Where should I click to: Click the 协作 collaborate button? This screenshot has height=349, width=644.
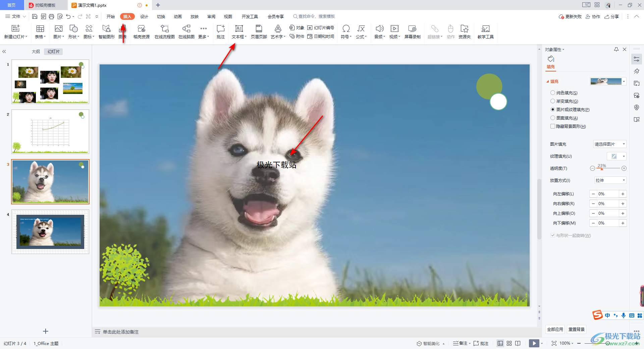click(x=593, y=16)
